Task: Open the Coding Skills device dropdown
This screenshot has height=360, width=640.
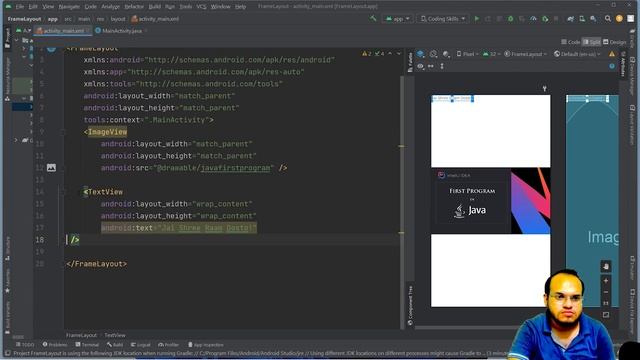Action: pos(443,19)
